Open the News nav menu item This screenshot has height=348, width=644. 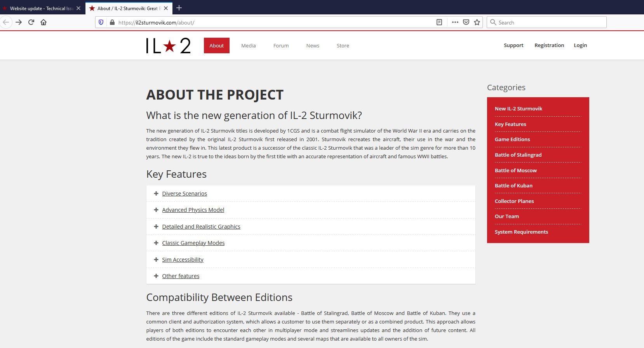(x=313, y=45)
